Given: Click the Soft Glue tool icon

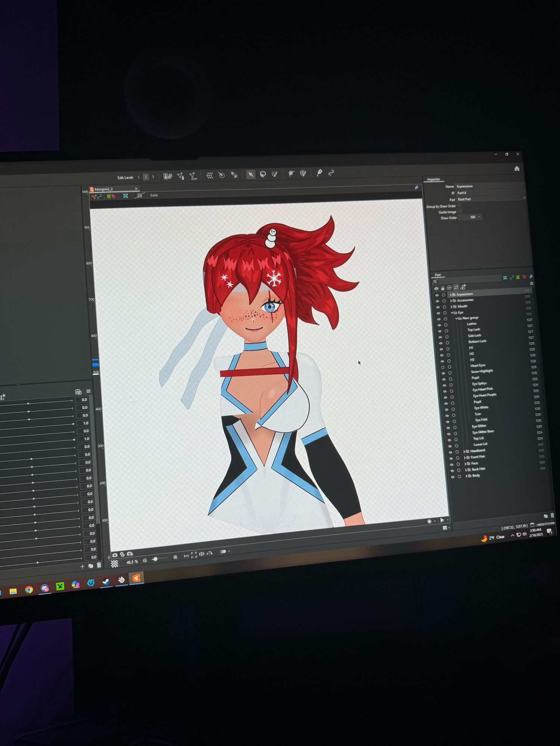Looking at the screenshot, I should click(x=303, y=173).
